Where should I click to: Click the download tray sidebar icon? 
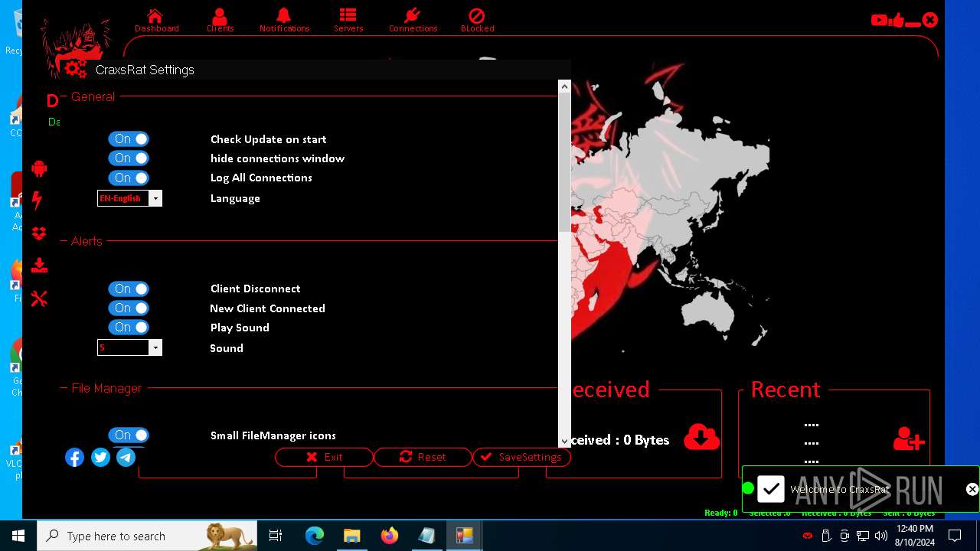(39, 266)
